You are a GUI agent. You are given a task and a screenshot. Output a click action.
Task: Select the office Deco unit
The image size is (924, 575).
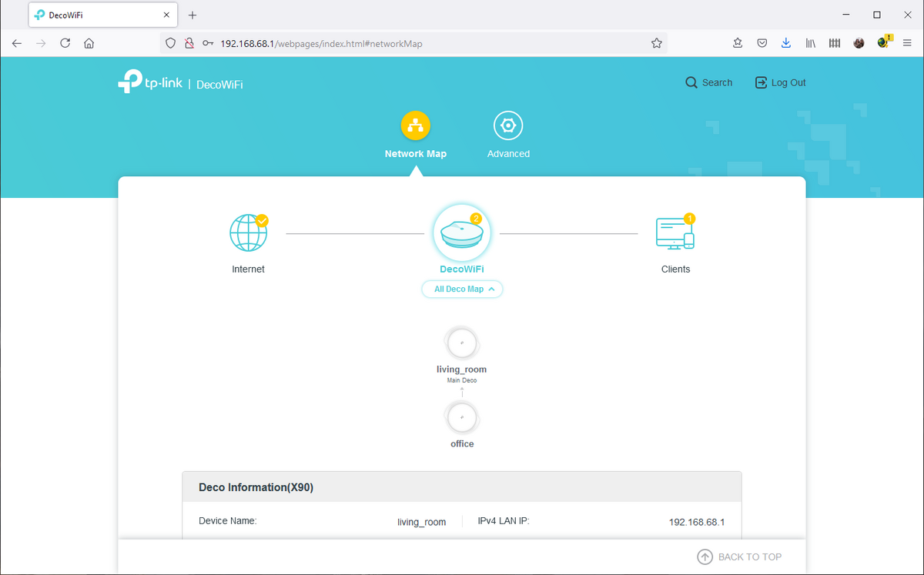click(x=462, y=418)
